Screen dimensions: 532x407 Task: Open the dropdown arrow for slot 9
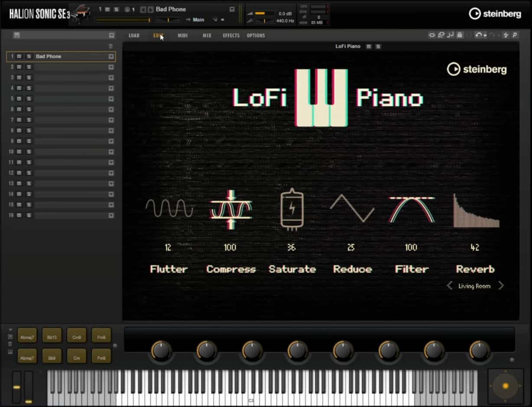pyautogui.click(x=111, y=141)
